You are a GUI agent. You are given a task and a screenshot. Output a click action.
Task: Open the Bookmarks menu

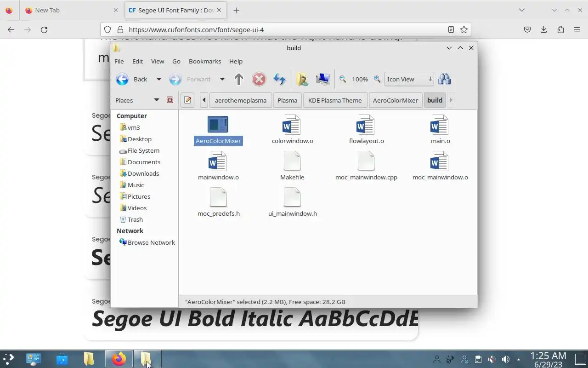coord(205,61)
